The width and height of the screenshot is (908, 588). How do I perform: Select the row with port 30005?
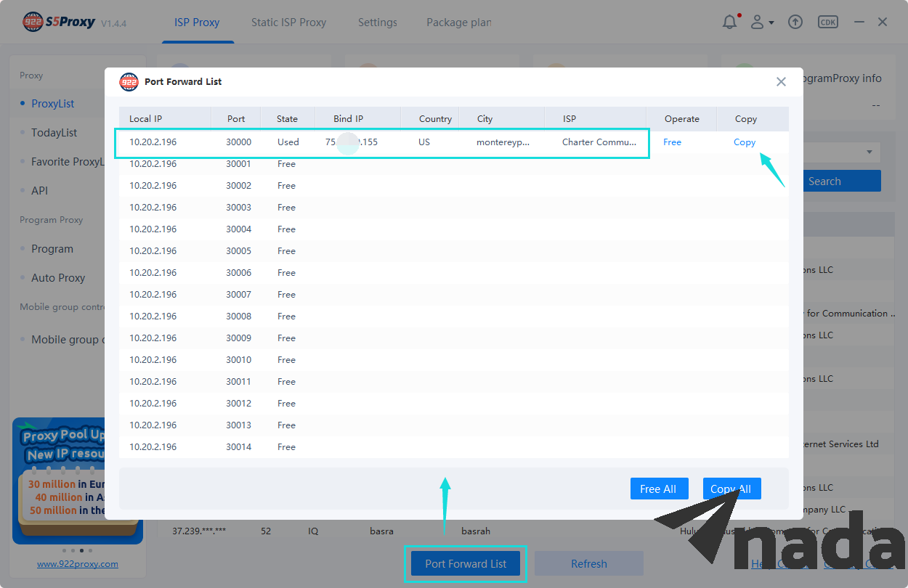[454, 251]
